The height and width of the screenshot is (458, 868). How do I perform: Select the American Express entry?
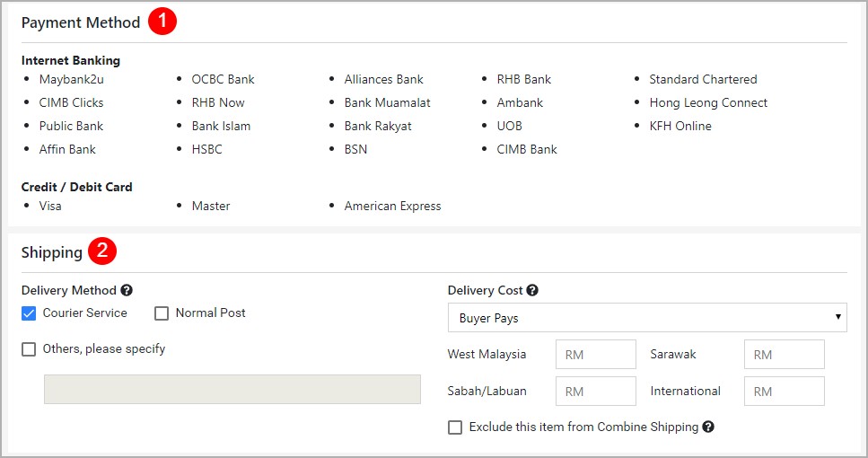point(392,206)
